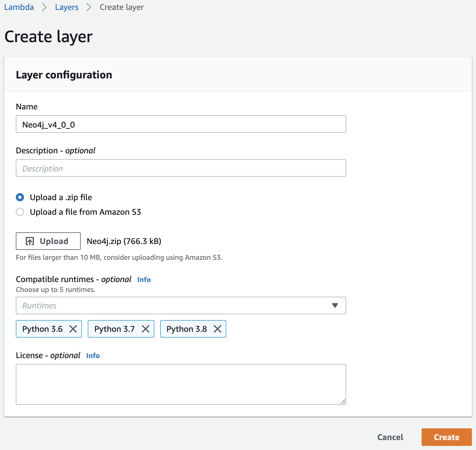Focus the Description input field
This screenshot has width=476, height=450.
click(181, 168)
